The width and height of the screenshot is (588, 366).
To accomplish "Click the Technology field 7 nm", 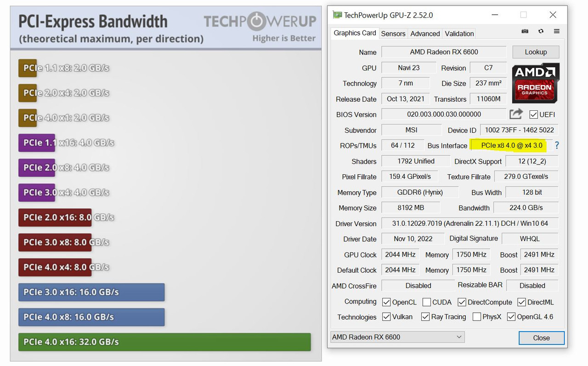I will tap(406, 83).
